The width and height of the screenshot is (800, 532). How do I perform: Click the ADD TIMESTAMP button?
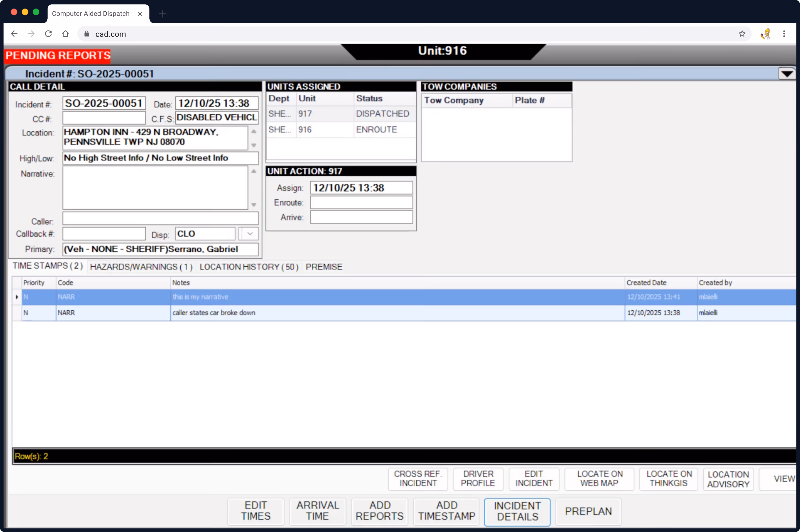(x=446, y=511)
